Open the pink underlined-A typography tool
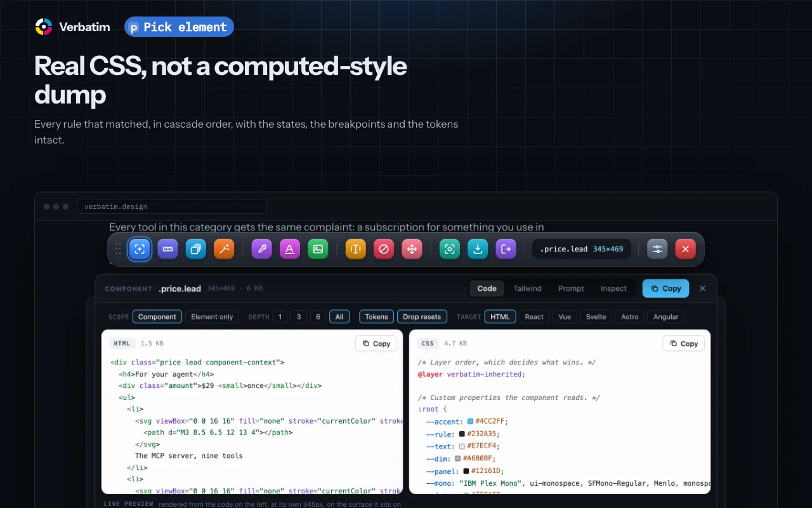The height and width of the screenshot is (508, 812). point(290,249)
